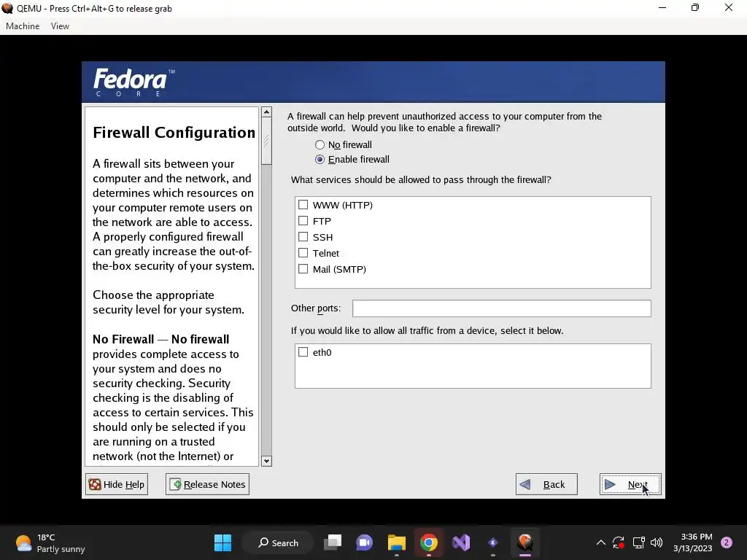The height and width of the screenshot is (560, 747).
Task: Select the No firewall radio button
Action: click(x=320, y=145)
